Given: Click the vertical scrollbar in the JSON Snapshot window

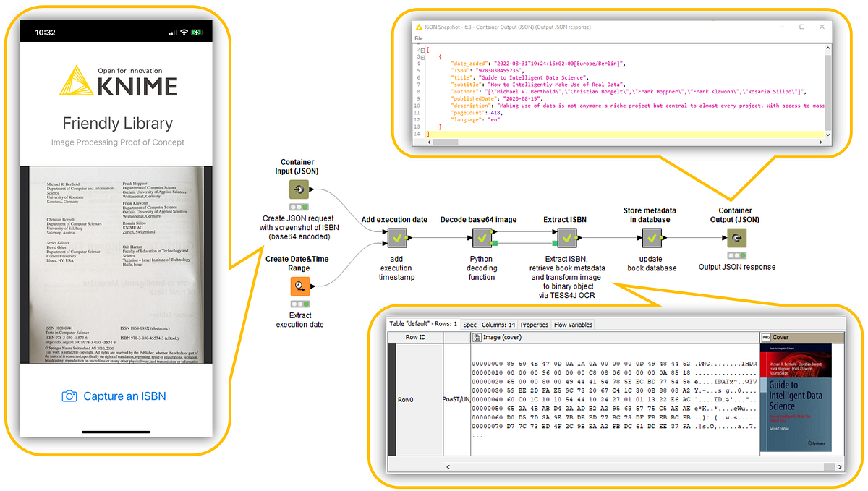Looking at the screenshot, I should pyautogui.click(x=827, y=87).
